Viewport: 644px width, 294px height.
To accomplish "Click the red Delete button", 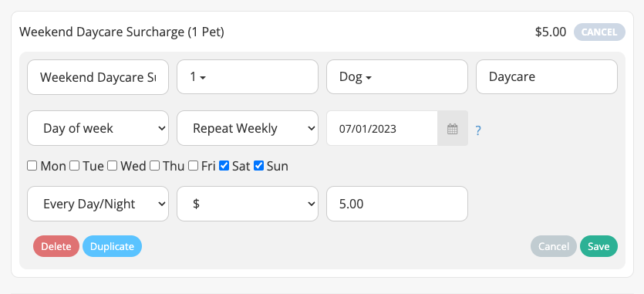I will (56, 246).
